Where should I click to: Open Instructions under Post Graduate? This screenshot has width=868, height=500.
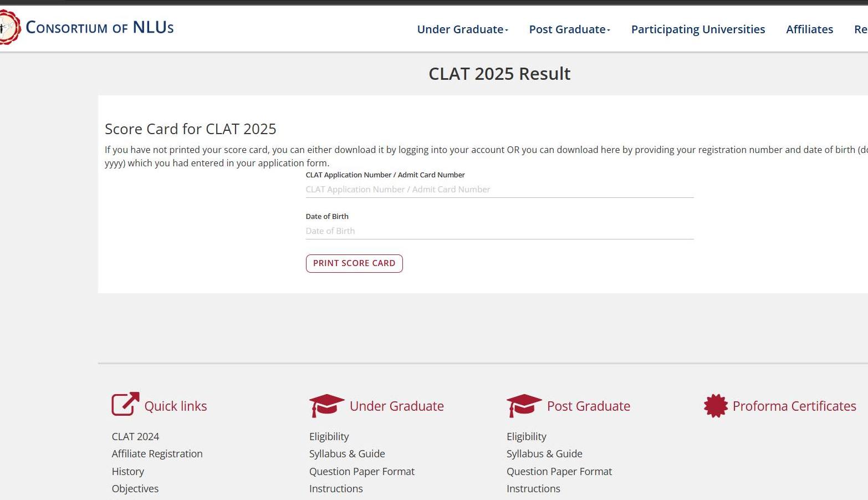(533, 489)
